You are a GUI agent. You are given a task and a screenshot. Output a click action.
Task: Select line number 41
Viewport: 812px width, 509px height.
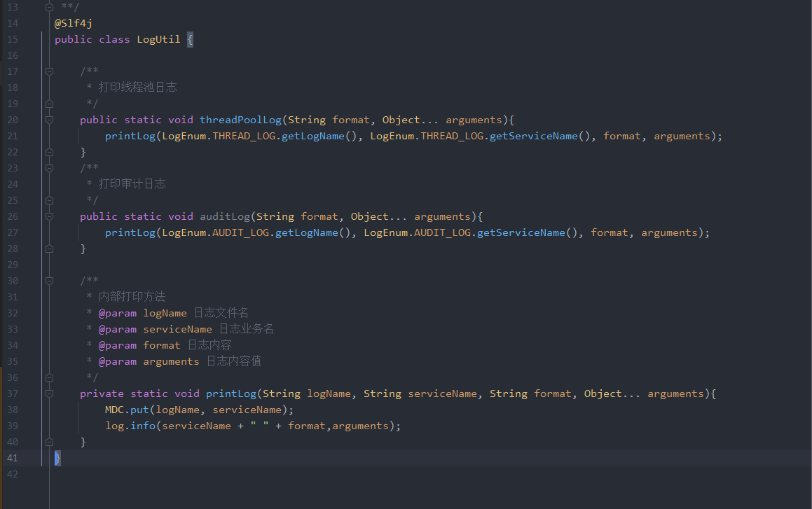[13, 457]
